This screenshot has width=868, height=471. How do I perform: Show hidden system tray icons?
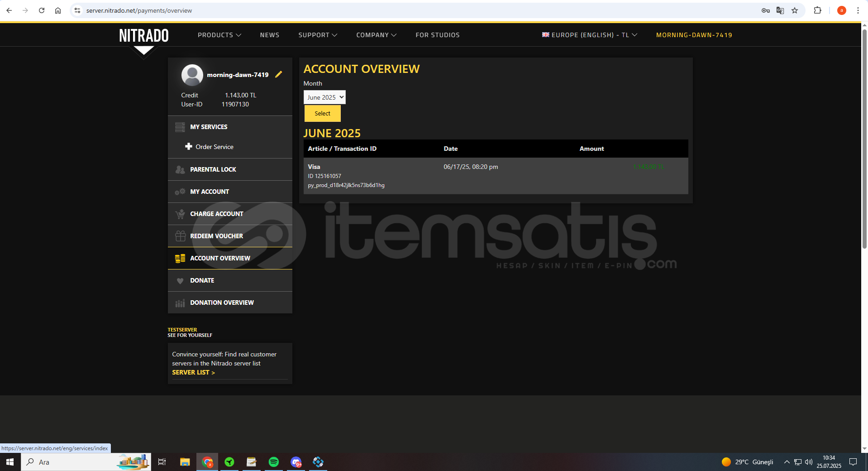point(787,462)
